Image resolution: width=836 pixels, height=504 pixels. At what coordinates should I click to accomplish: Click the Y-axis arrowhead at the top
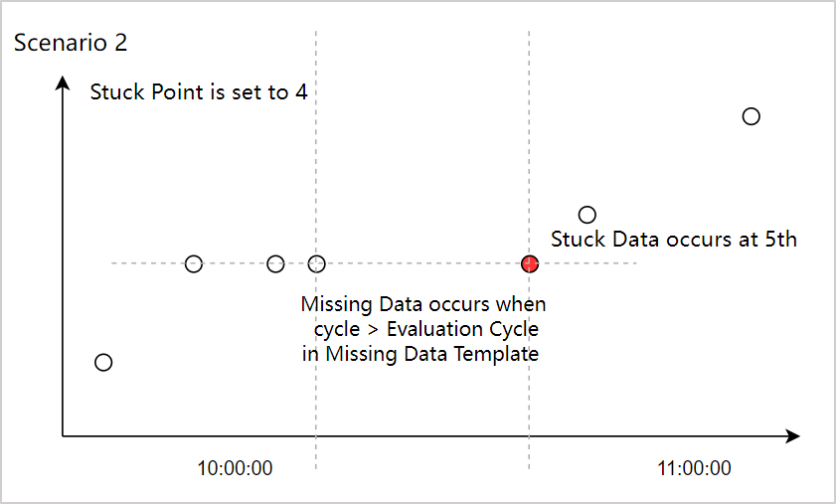(64, 82)
